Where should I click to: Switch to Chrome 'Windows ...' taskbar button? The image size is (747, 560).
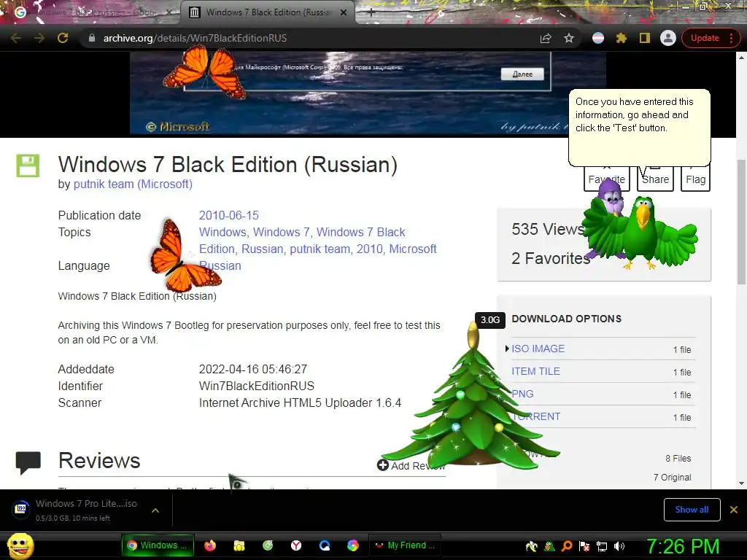click(x=158, y=545)
